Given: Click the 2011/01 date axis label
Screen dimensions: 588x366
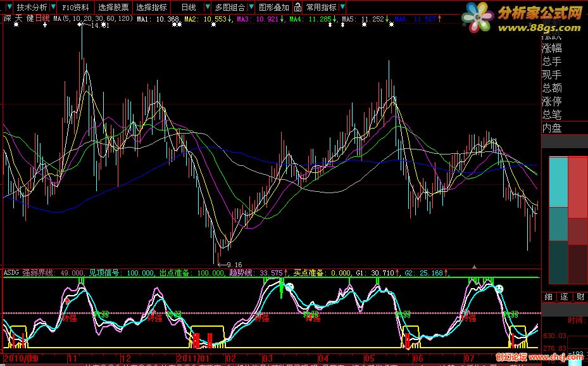Looking at the screenshot, I should (194, 358).
